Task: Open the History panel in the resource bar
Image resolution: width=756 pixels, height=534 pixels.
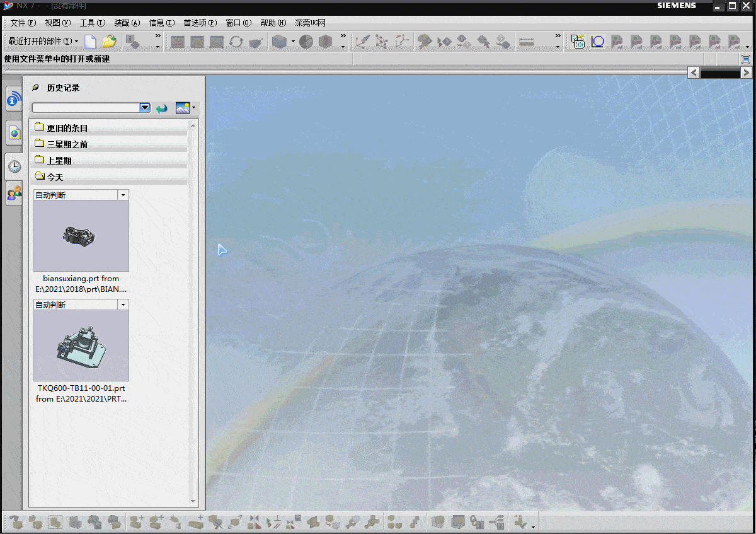Action: click(14, 165)
